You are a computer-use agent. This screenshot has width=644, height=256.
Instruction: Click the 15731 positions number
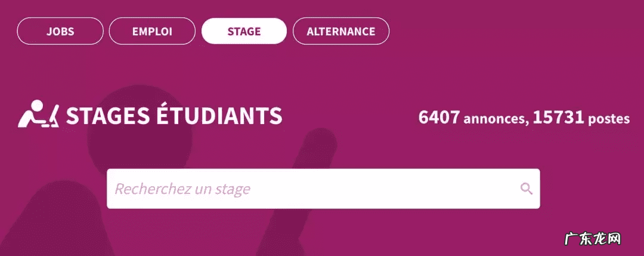coord(558,118)
